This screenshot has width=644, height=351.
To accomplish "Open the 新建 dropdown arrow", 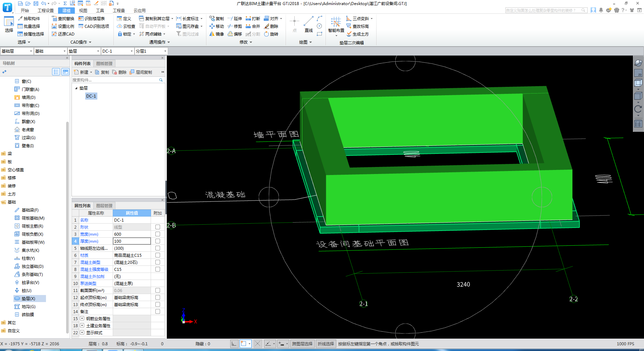I will click(91, 72).
